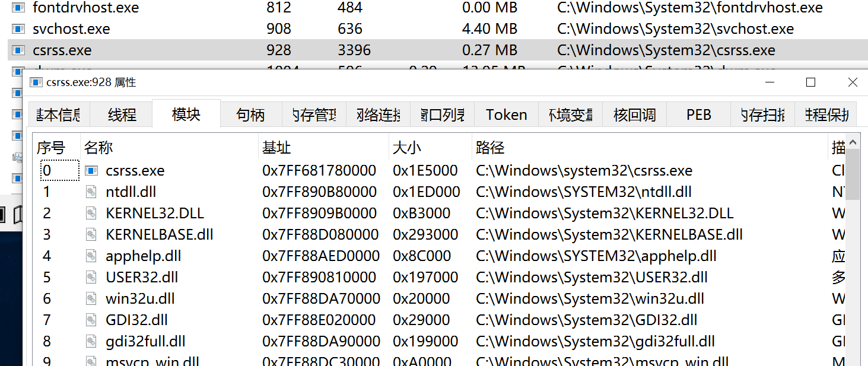Viewport: 868px width, 366px height.
Task: Switch to the 线程 tab
Action: tap(121, 114)
